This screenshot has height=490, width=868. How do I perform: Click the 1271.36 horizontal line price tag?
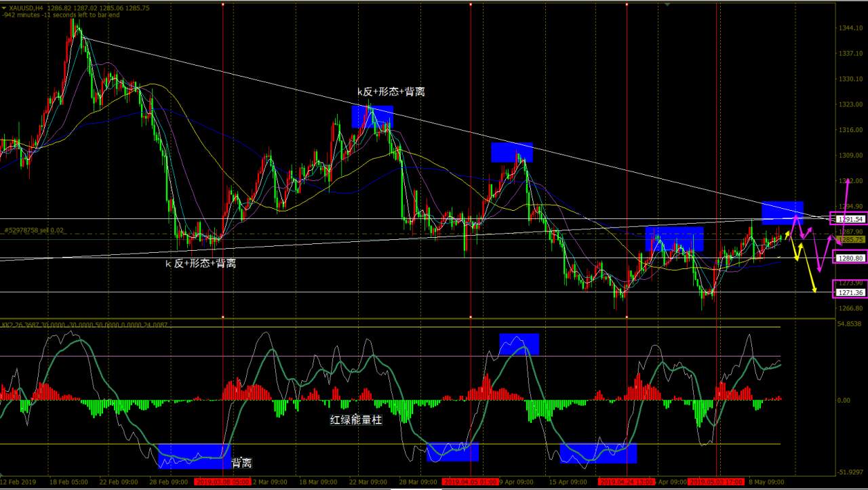coord(850,293)
